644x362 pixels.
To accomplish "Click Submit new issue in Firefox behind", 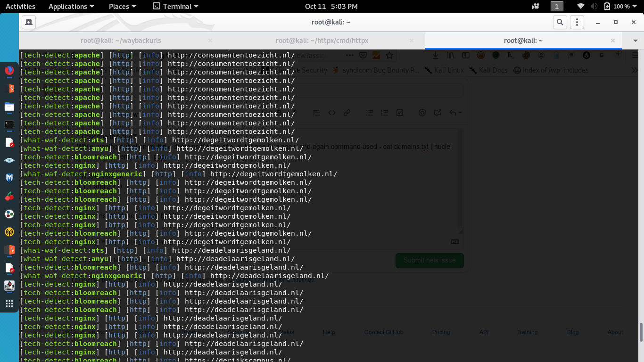I will coord(429,260).
